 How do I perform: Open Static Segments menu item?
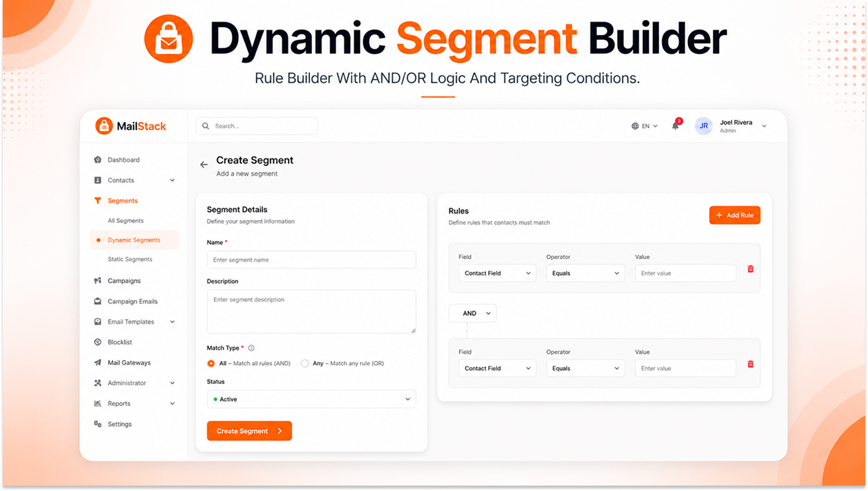(130, 259)
